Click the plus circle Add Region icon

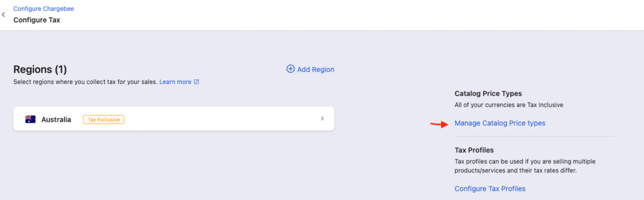click(290, 69)
